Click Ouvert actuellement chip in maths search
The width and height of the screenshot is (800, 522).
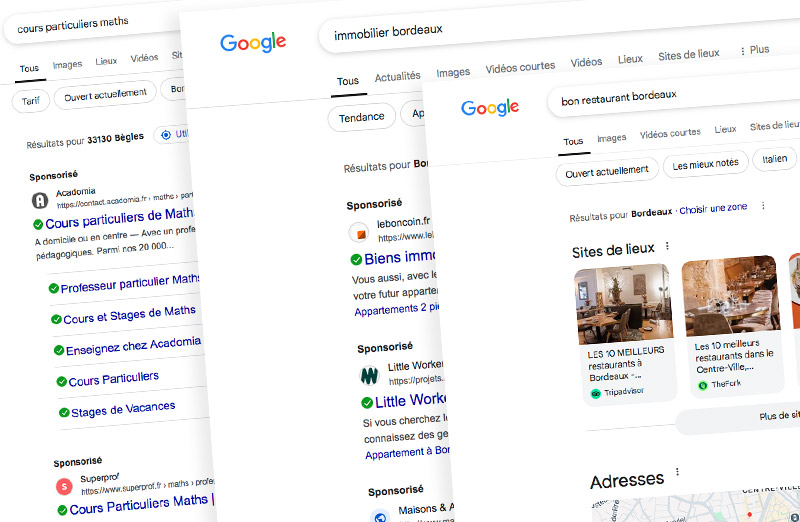105,94
